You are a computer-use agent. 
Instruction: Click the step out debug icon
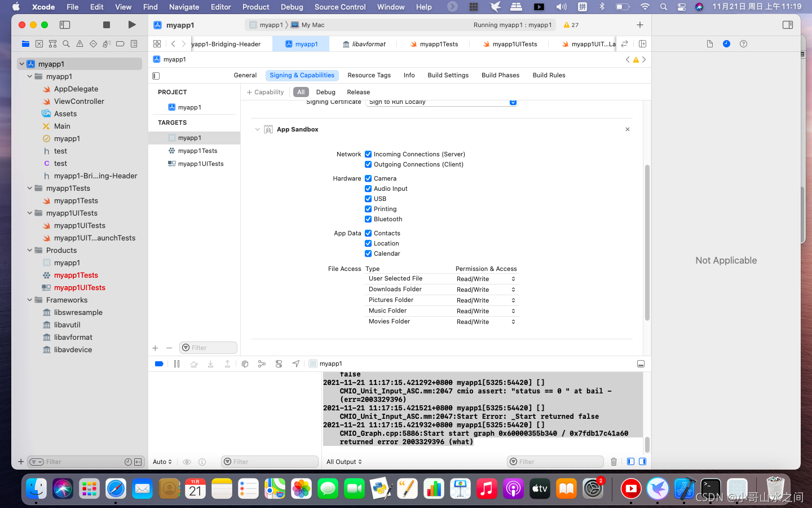(227, 364)
